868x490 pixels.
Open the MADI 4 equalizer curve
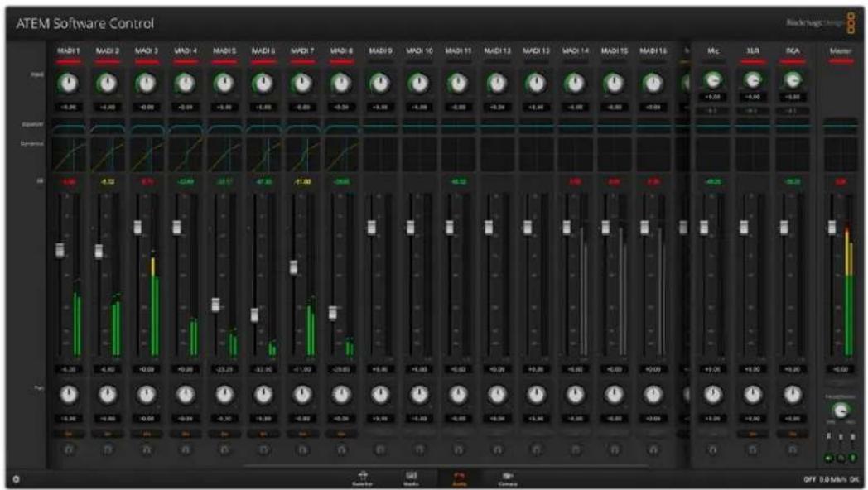point(186,127)
